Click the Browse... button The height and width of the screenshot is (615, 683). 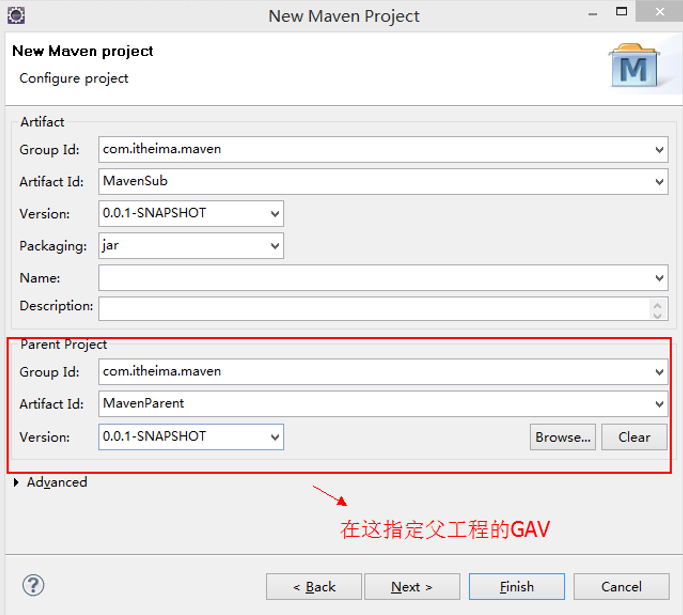pos(562,437)
